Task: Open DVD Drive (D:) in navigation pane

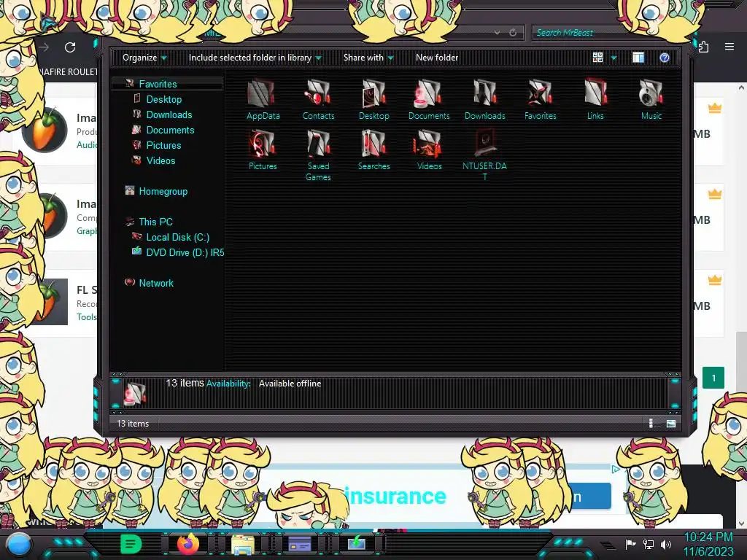Action: (x=185, y=252)
